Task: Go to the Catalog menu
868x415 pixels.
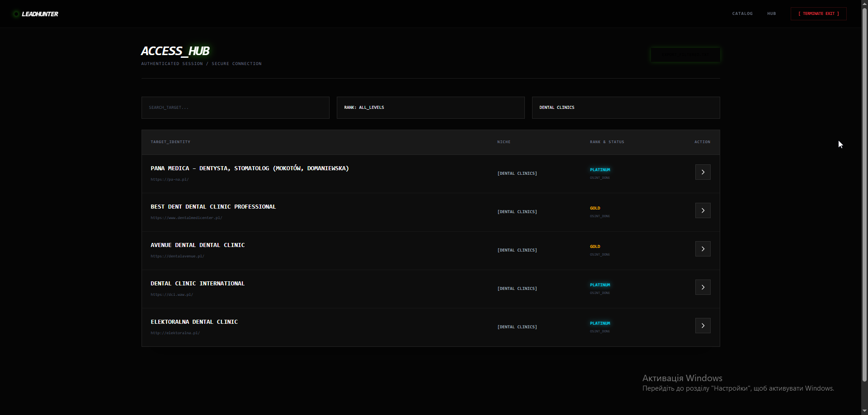Action: pos(742,14)
